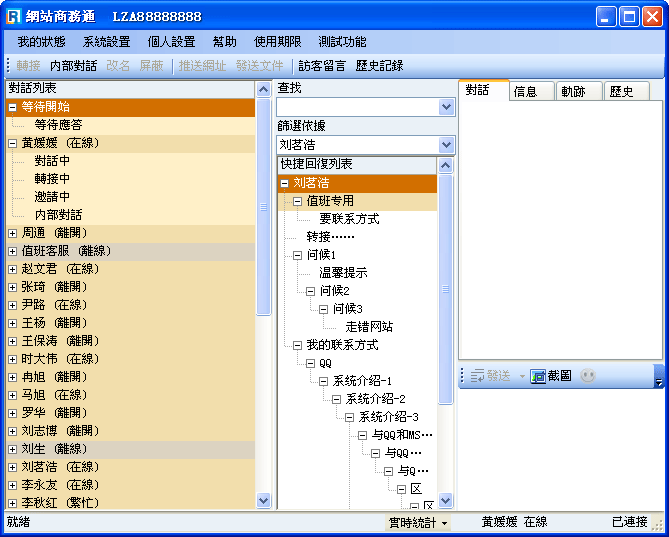Open the 我的狀態 menu
This screenshot has width=669, height=537.
(41, 42)
